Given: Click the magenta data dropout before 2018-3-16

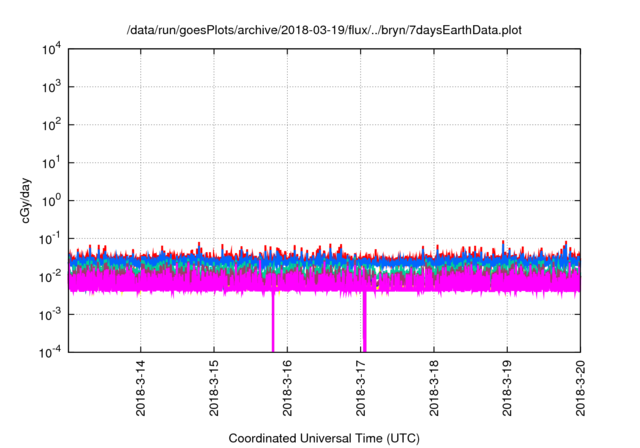Looking at the screenshot, I should click(x=273, y=322).
